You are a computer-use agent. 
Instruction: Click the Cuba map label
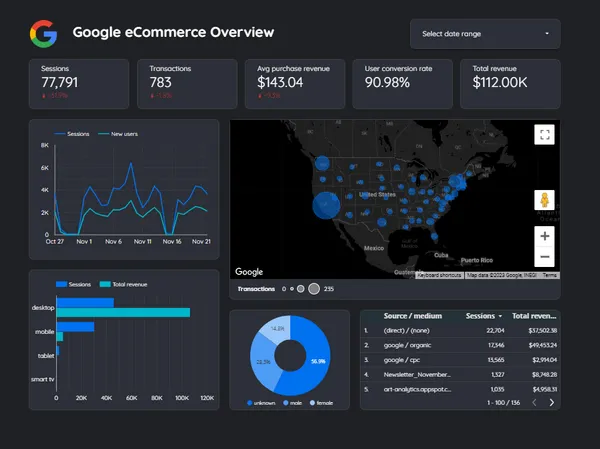coord(441,255)
